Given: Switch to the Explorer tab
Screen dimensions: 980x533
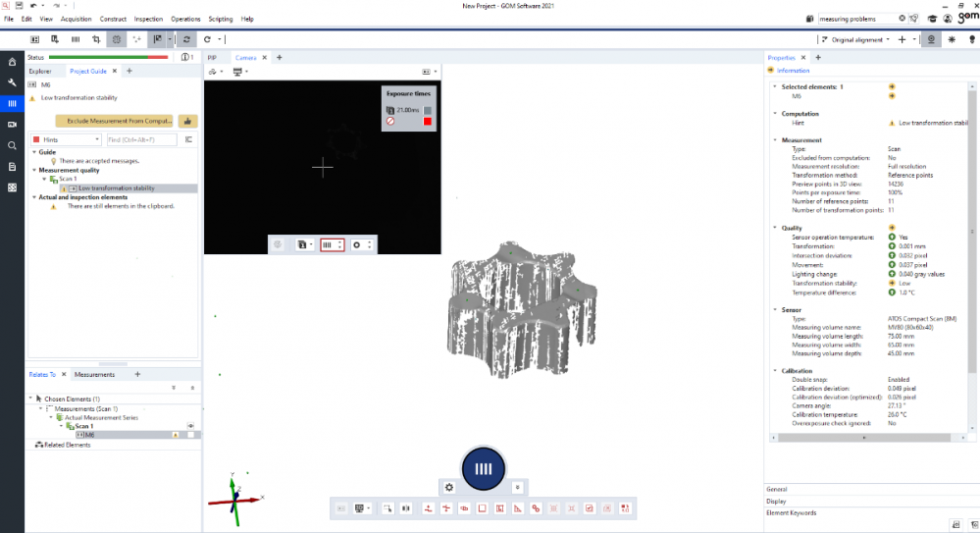Looking at the screenshot, I should click(40, 72).
